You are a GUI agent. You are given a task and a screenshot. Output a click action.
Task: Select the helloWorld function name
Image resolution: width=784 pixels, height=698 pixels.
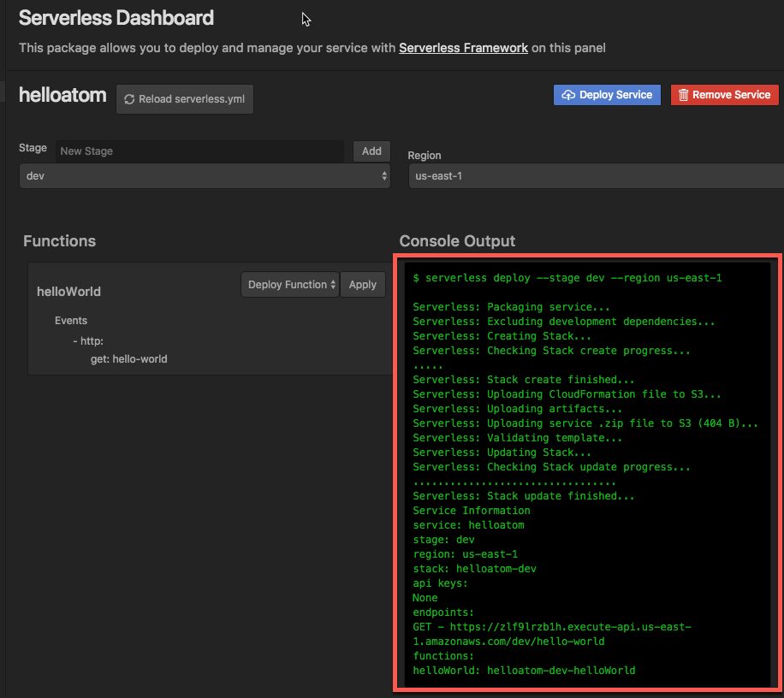[x=68, y=292]
